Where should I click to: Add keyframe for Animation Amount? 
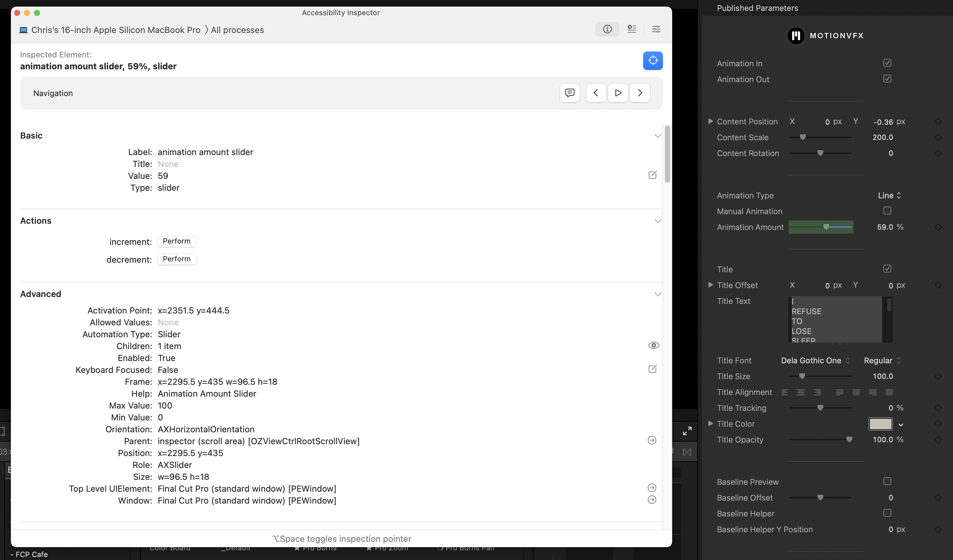pos(938,227)
